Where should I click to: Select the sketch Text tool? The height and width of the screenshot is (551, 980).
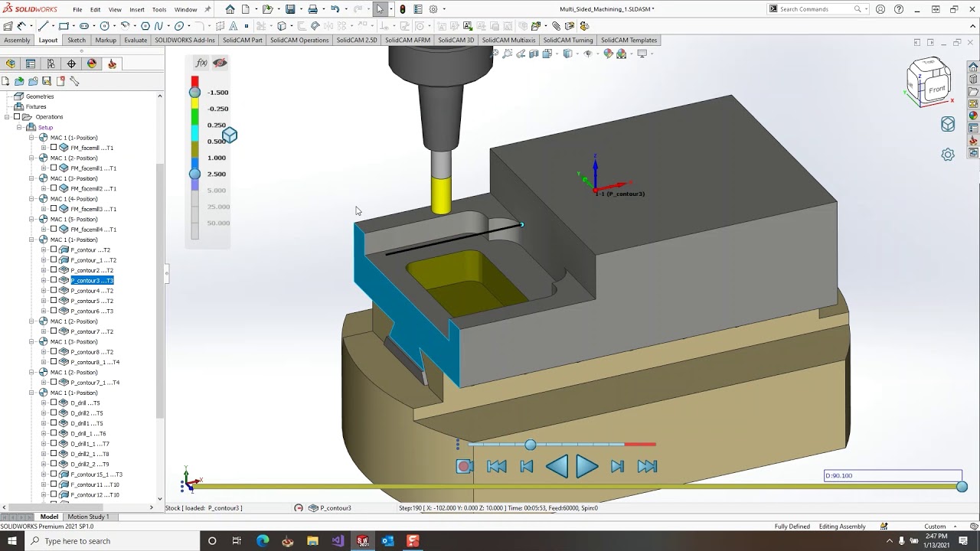click(x=234, y=26)
